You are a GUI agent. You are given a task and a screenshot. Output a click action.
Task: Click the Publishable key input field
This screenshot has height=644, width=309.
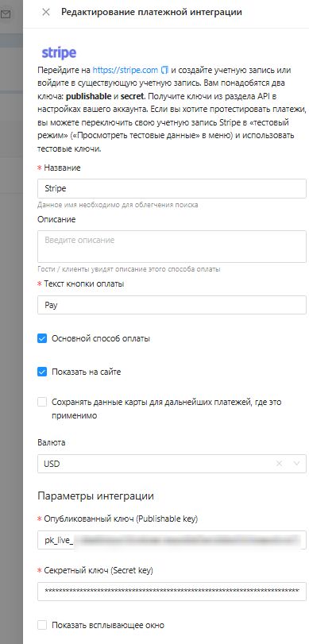(x=172, y=540)
